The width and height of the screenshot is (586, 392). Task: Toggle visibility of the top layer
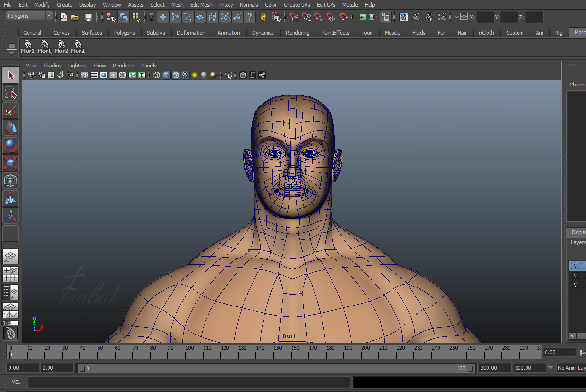(575, 266)
